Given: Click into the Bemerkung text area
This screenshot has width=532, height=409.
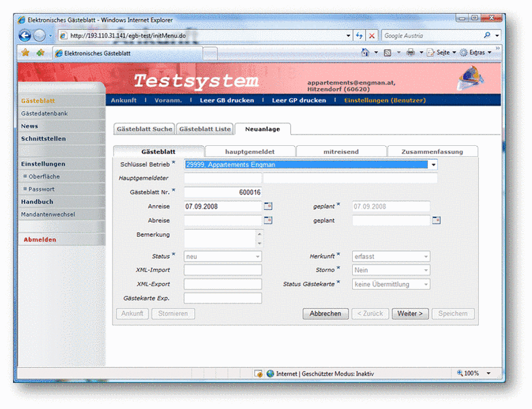Looking at the screenshot, I should coord(219,238).
